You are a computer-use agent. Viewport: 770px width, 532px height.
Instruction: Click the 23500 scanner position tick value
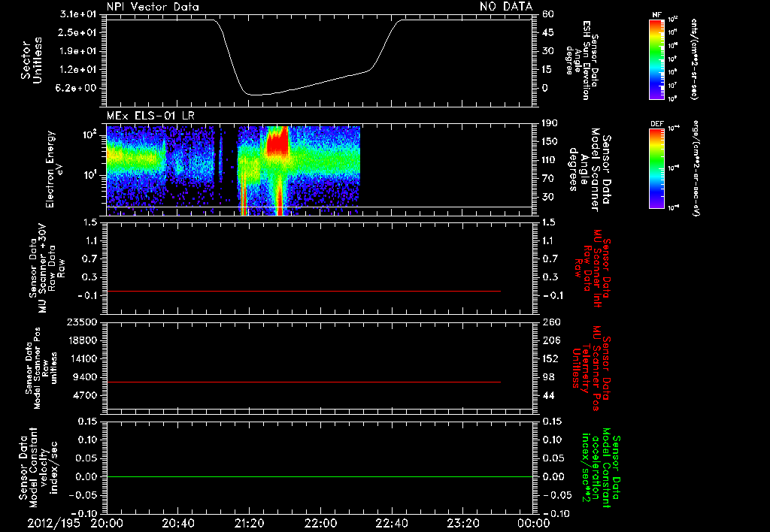[x=83, y=322]
